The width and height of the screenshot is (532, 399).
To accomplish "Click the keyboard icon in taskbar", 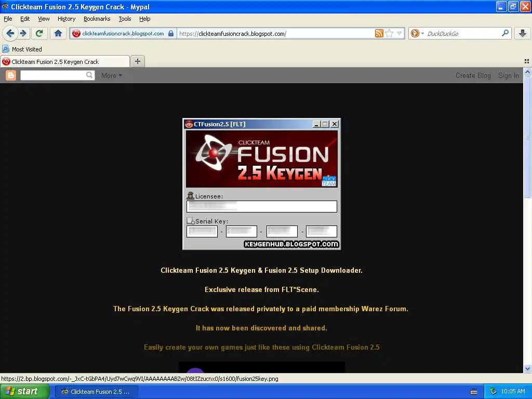I will pos(474,392).
